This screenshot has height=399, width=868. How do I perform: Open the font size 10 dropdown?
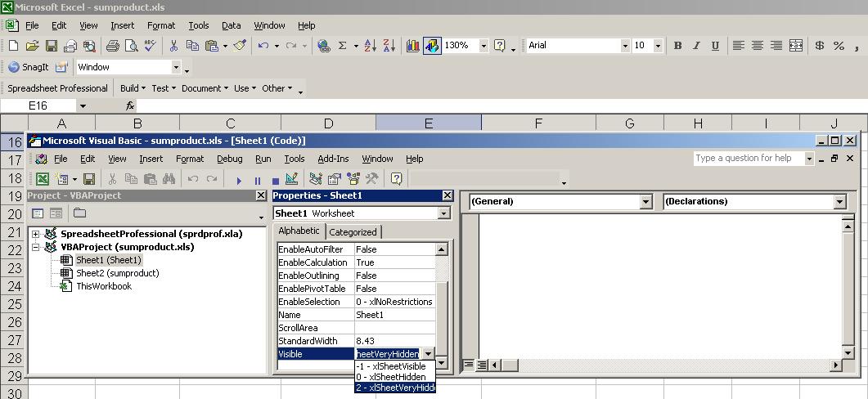coord(658,46)
